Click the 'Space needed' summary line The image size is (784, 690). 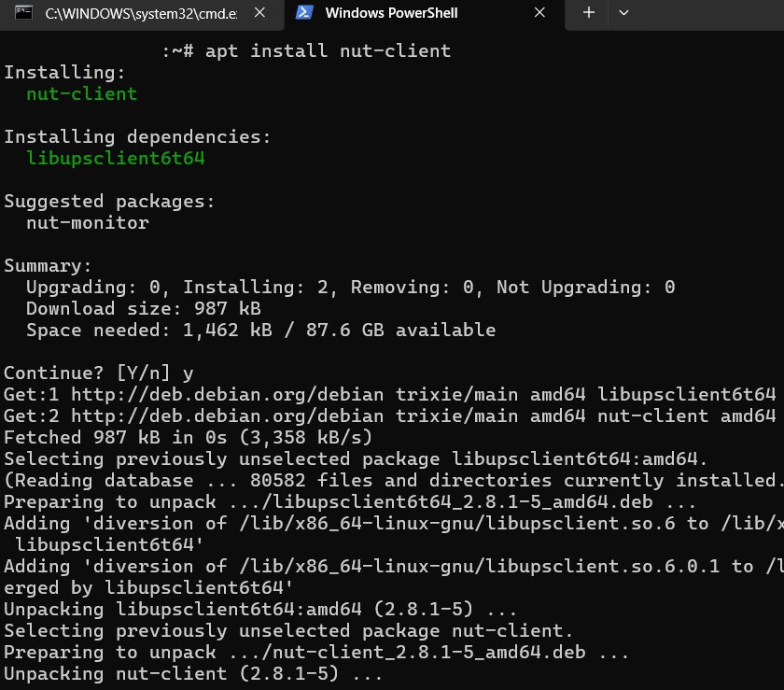tap(260, 330)
